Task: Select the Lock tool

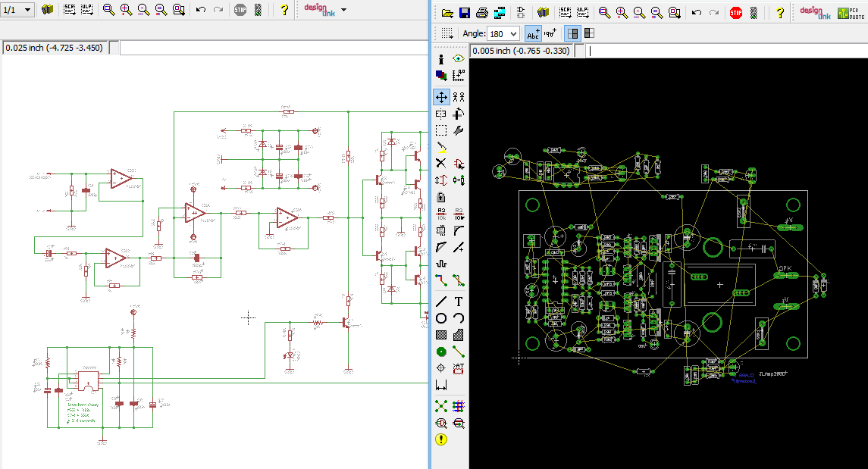Action: point(441,197)
